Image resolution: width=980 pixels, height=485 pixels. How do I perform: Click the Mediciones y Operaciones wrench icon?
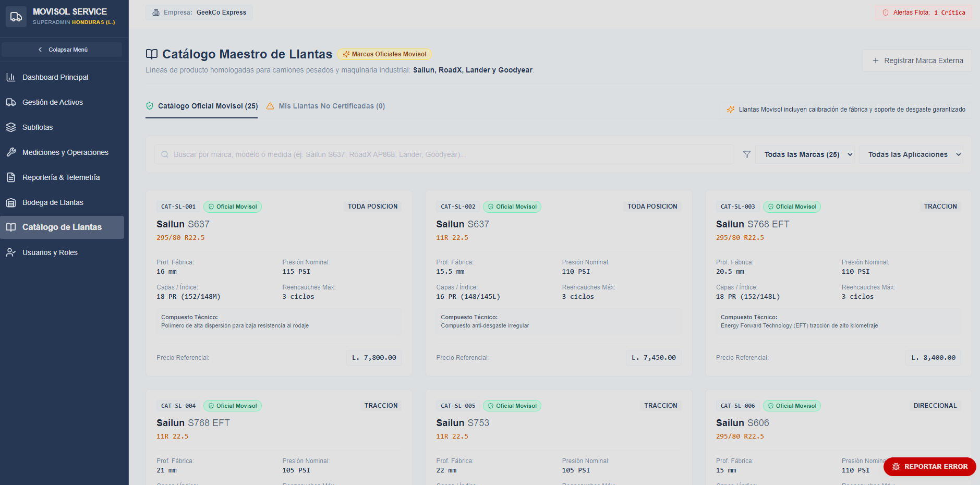(11, 152)
